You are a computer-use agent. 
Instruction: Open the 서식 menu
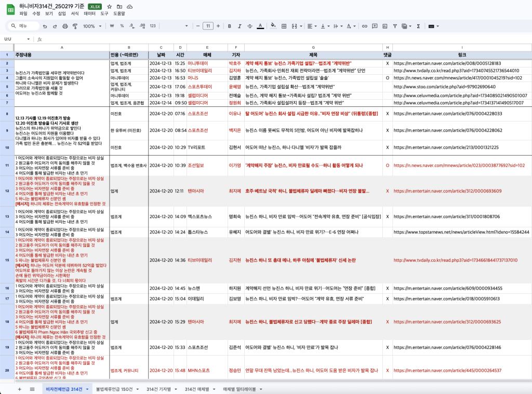75,13
